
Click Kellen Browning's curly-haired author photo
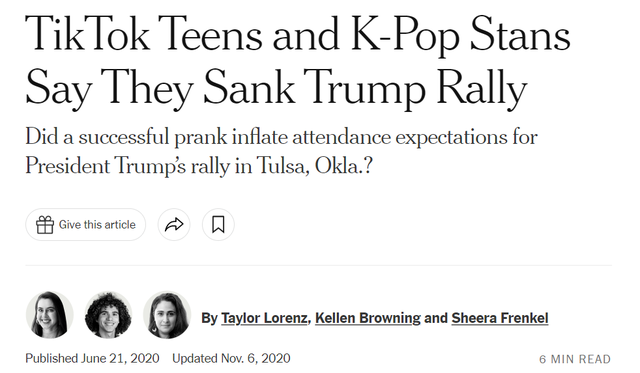click(108, 315)
